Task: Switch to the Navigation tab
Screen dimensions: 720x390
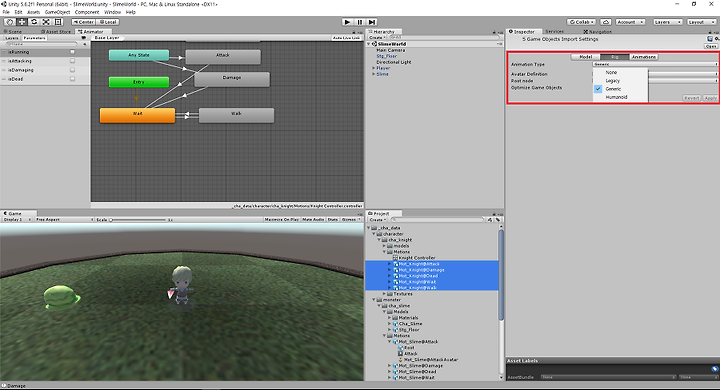Action: coord(597,32)
